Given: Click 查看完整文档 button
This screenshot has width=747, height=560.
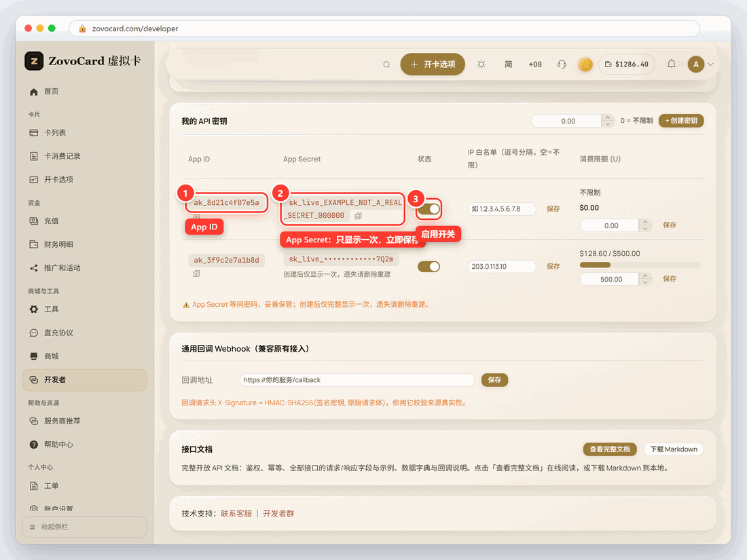Looking at the screenshot, I should coord(609,449).
